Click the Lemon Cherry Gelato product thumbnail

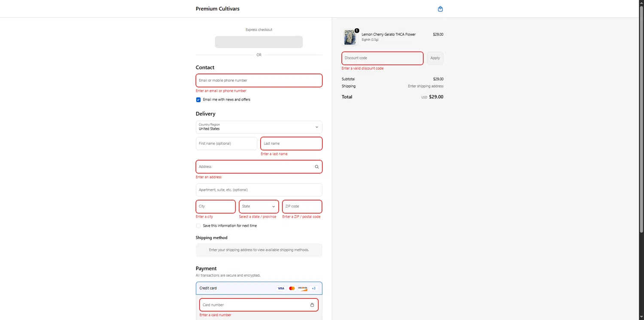350,37
